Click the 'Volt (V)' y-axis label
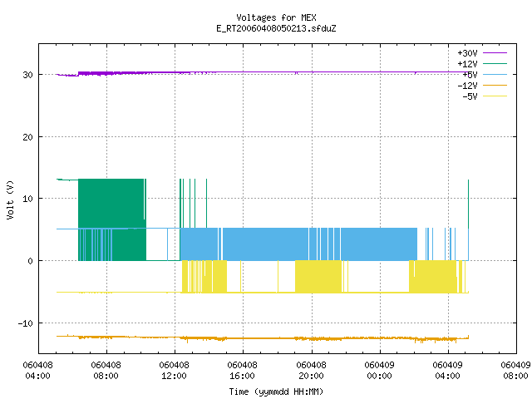532x399 pixels. [x=10, y=199]
